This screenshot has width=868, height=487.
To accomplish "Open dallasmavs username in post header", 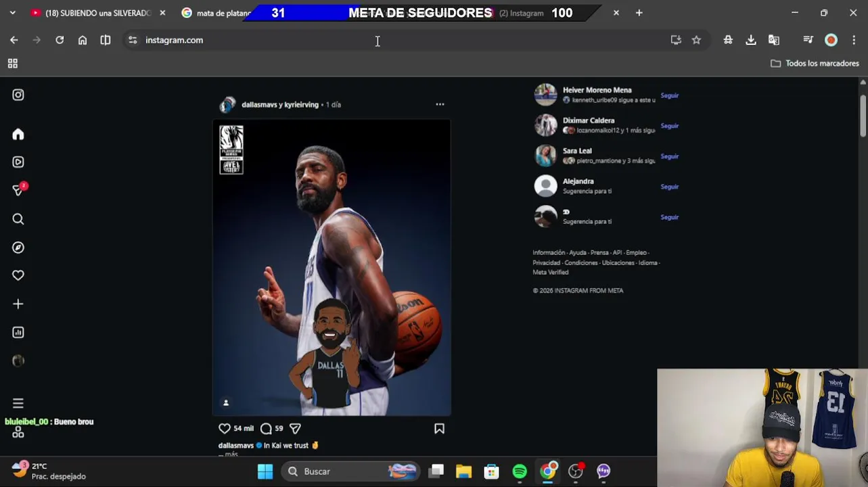I will tap(260, 105).
